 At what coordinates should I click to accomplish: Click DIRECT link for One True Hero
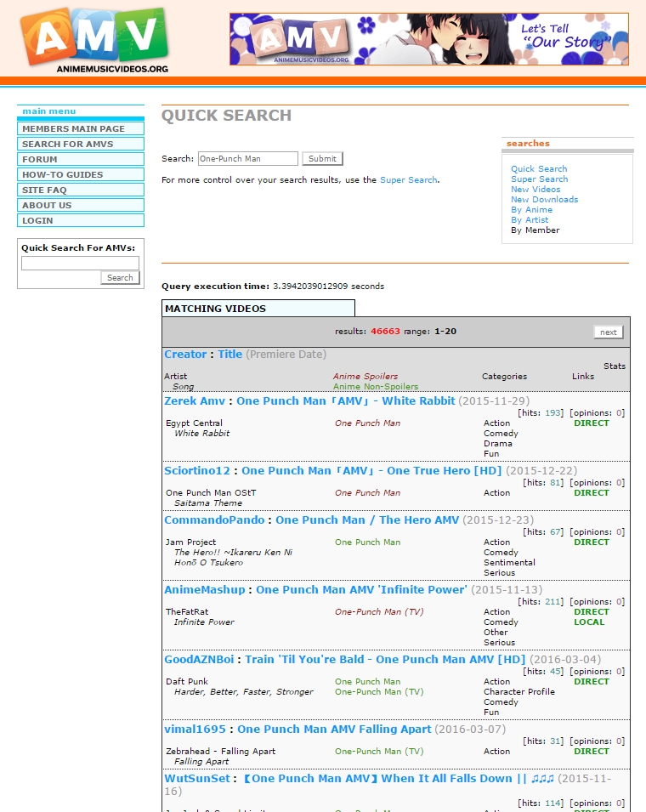[x=591, y=493]
